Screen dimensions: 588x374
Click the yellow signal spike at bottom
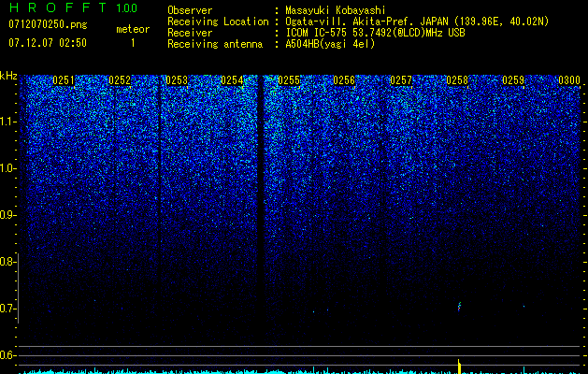(459, 367)
